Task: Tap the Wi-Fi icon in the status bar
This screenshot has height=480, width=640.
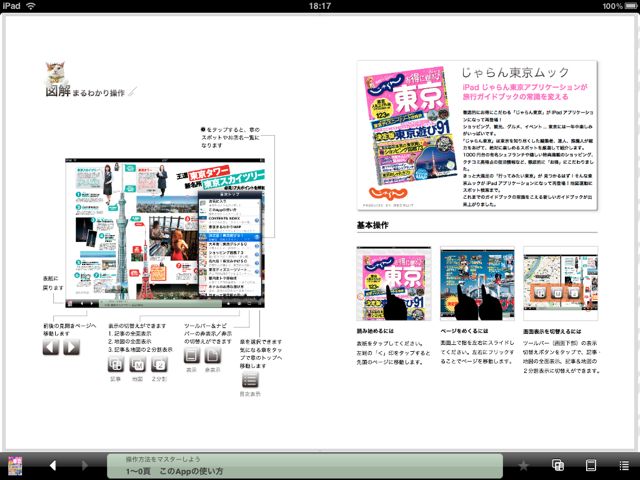Action: click(31, 6)
